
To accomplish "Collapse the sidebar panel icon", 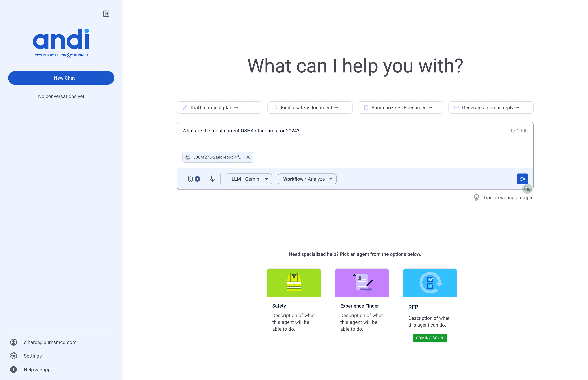I will point(106,14).
